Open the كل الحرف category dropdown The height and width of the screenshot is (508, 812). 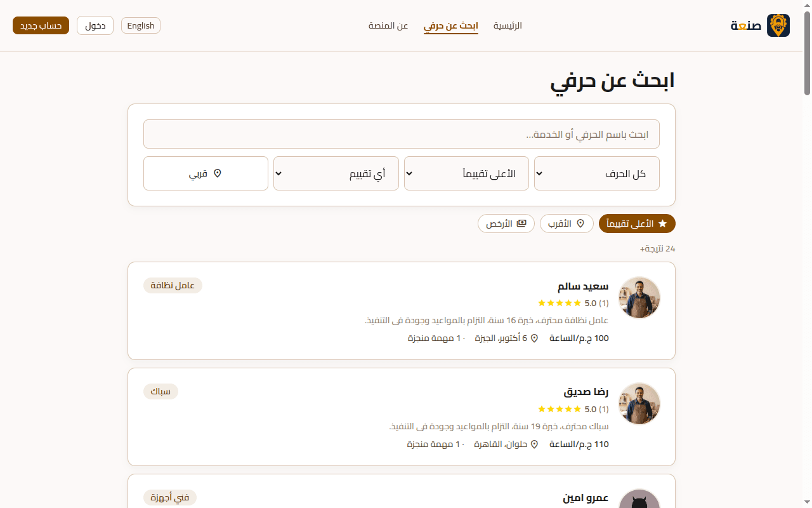point(597,173)
